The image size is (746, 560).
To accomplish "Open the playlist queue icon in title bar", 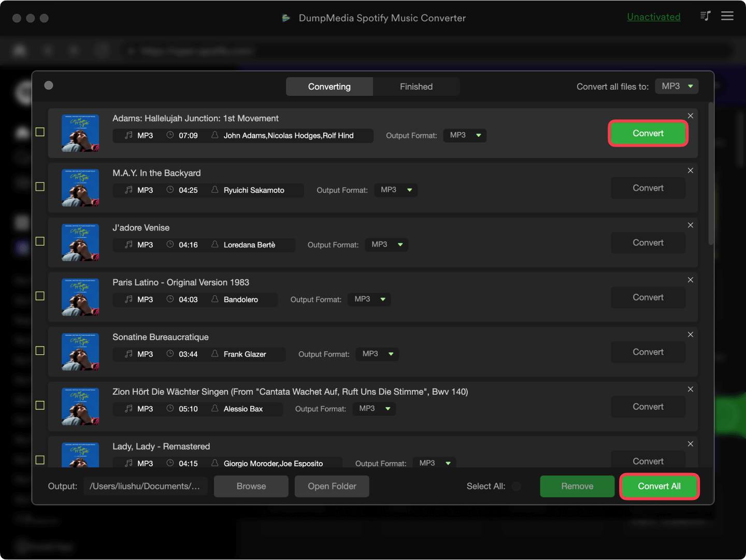I will click(x=705, y=16).
